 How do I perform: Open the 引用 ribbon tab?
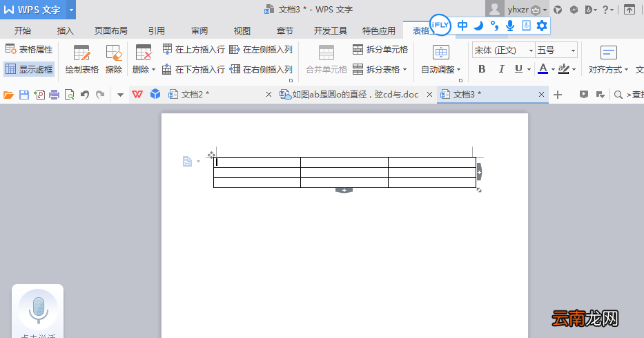[x=157, y=31]
